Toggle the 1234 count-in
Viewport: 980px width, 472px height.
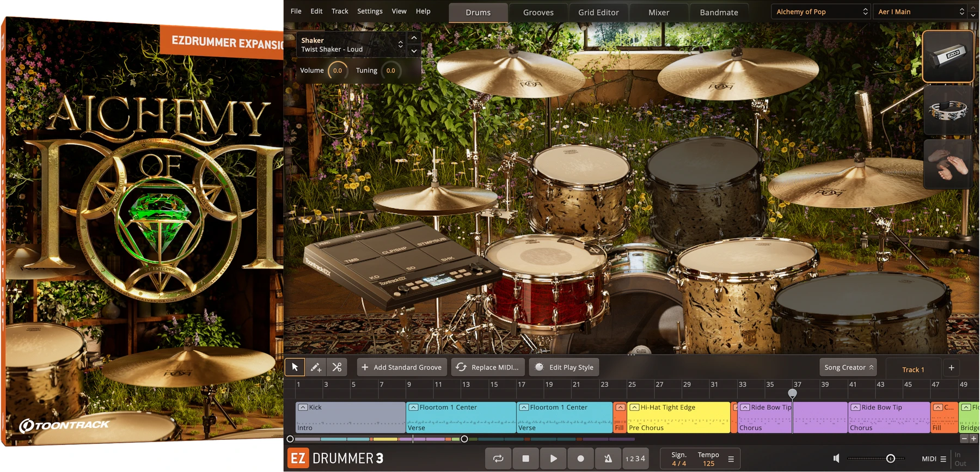635,458
